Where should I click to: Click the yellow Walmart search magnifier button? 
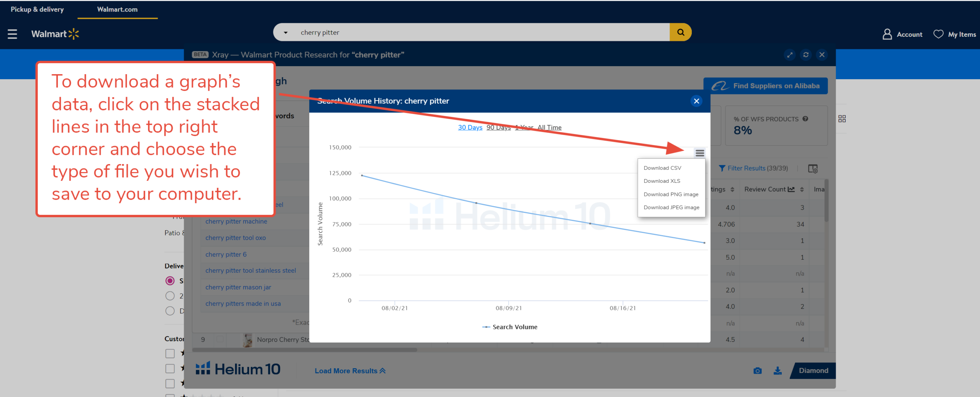[680, 33]
